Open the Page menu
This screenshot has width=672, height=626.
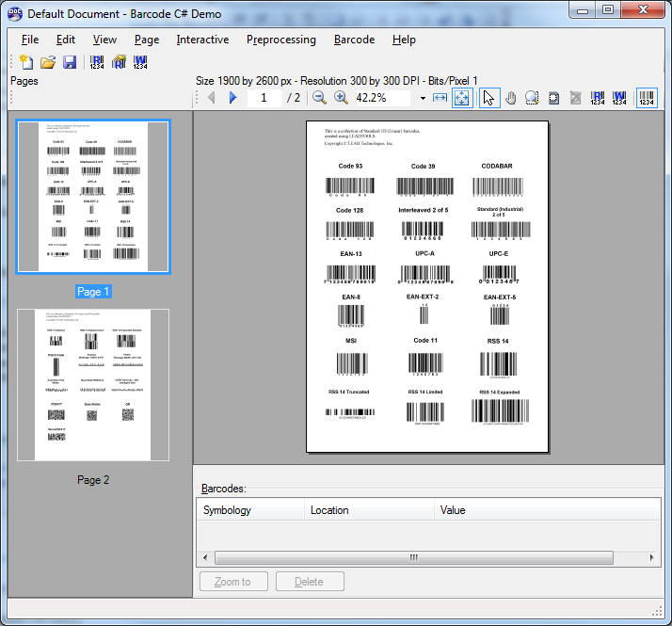tap(147, 40)
